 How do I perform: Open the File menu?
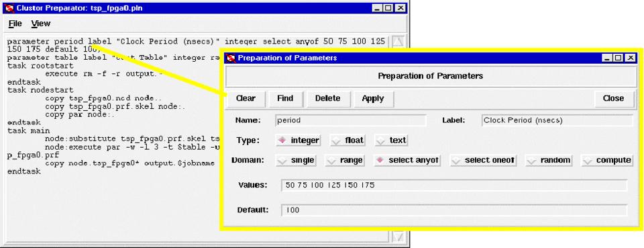point(15,24)
